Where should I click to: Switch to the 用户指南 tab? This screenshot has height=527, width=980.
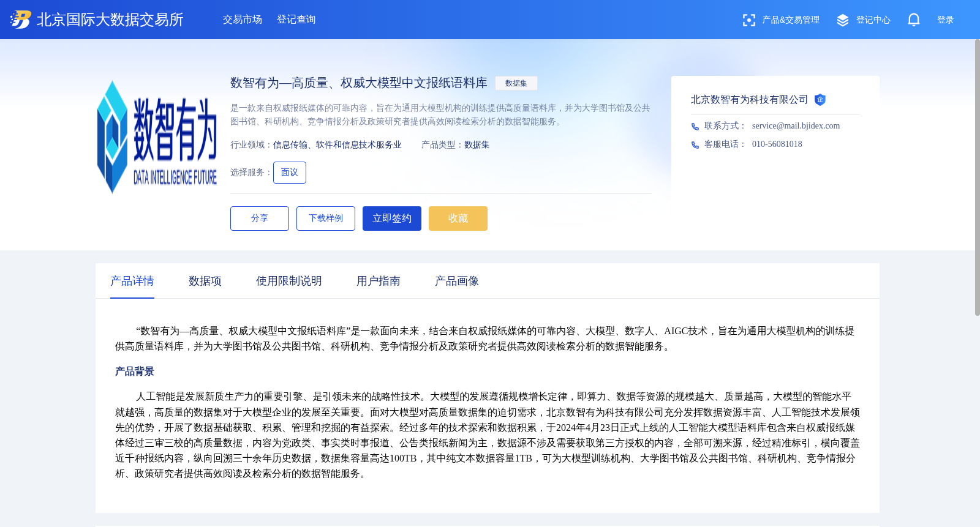pyautogui.click(x=379, y=281)
